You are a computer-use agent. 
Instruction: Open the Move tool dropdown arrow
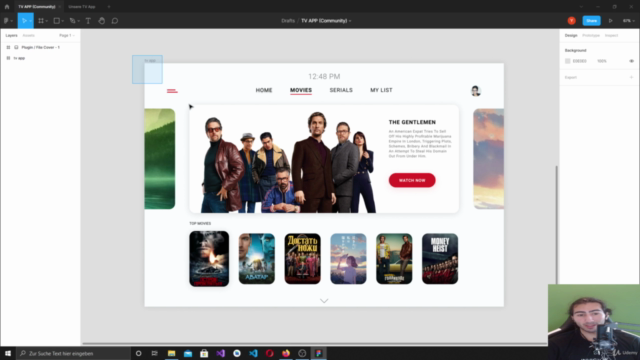(30, 21)
